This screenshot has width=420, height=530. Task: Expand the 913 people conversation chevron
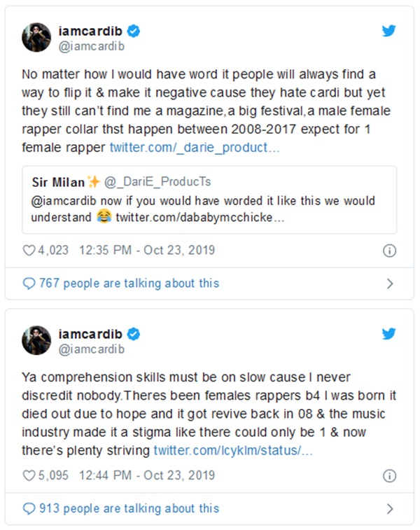(x=390, y=508)
